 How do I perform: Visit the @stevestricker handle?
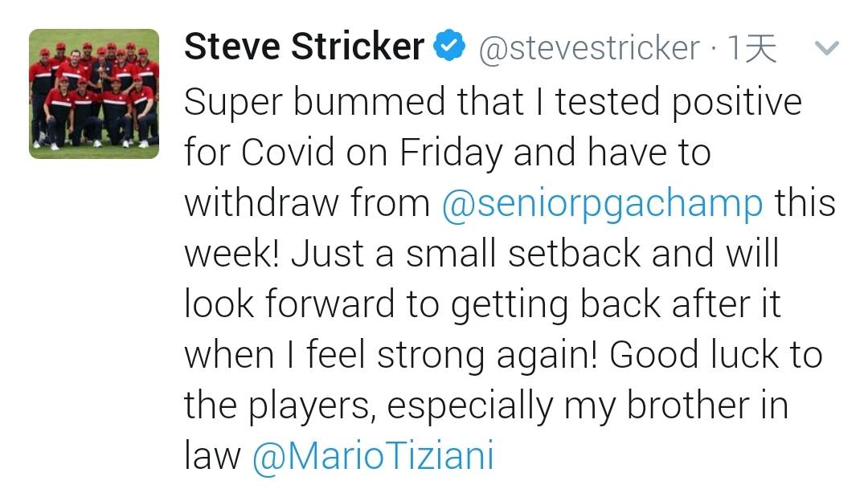coord(589,48)
